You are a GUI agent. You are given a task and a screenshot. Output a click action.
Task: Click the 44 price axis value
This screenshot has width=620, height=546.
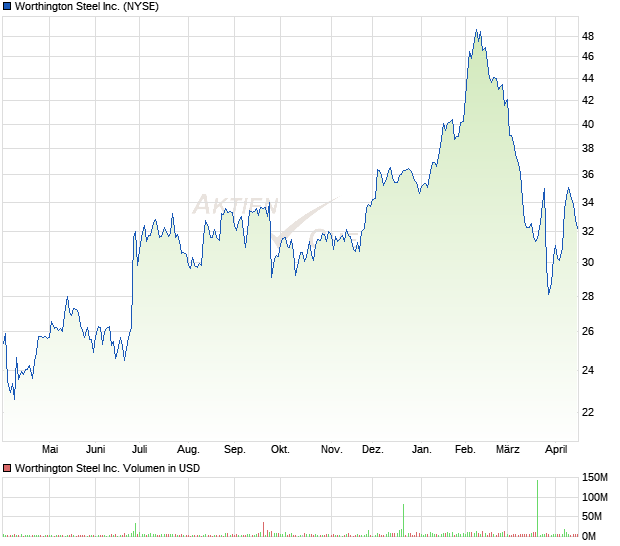point(588,79)
